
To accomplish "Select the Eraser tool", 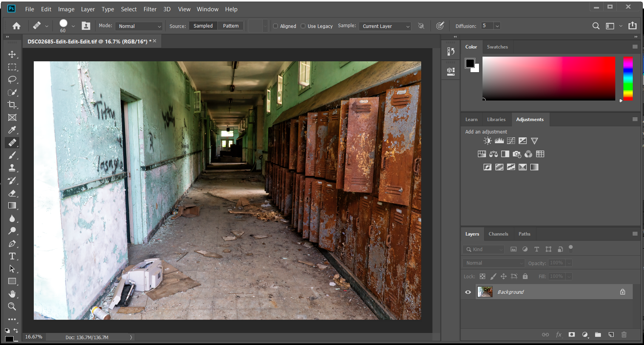I will coord(12,193).
